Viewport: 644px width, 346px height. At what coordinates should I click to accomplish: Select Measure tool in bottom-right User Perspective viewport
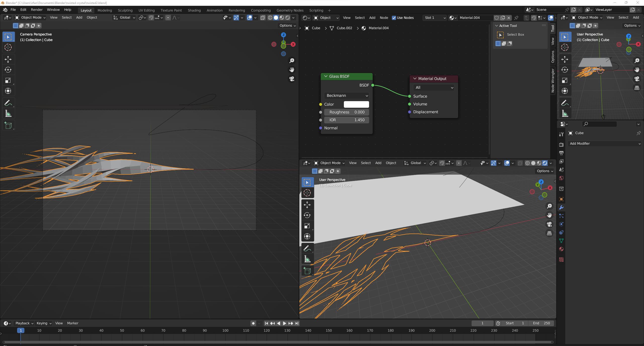307,259
